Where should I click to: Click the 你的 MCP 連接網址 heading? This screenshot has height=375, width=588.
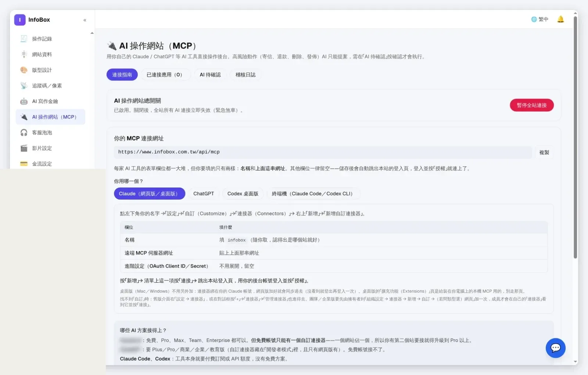(139, 138)
